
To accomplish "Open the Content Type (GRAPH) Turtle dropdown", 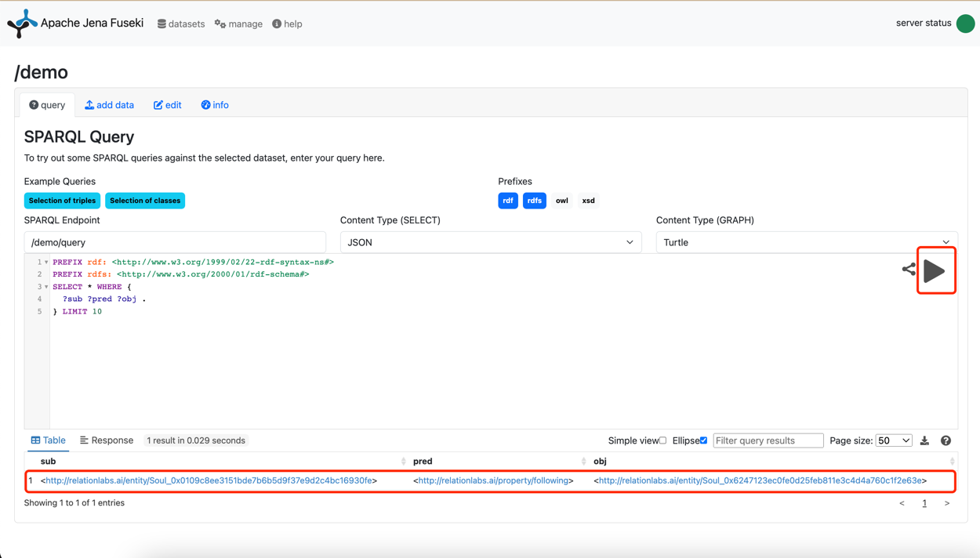I will click(x=806, y=242).
